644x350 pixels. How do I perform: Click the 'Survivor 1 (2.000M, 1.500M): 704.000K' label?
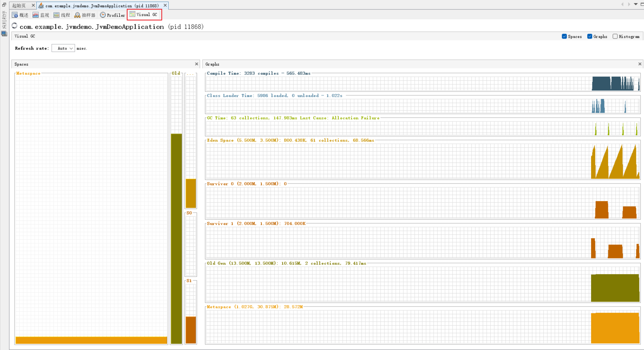pyautogui.click(x=256, y=223)
